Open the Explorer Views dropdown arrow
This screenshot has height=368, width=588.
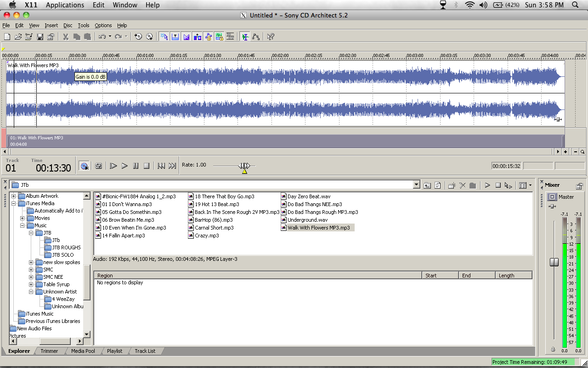[x=530, y=185]
